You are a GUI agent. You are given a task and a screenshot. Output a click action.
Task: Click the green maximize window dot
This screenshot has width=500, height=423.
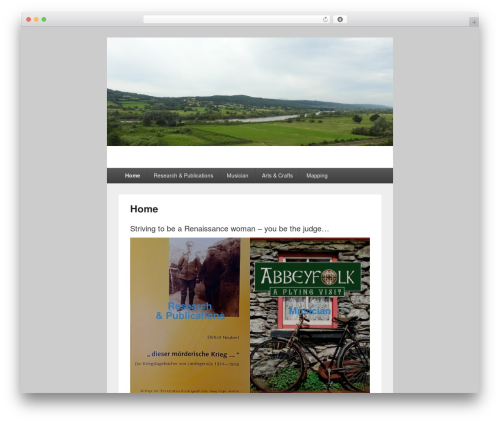[x=44, y=19]
